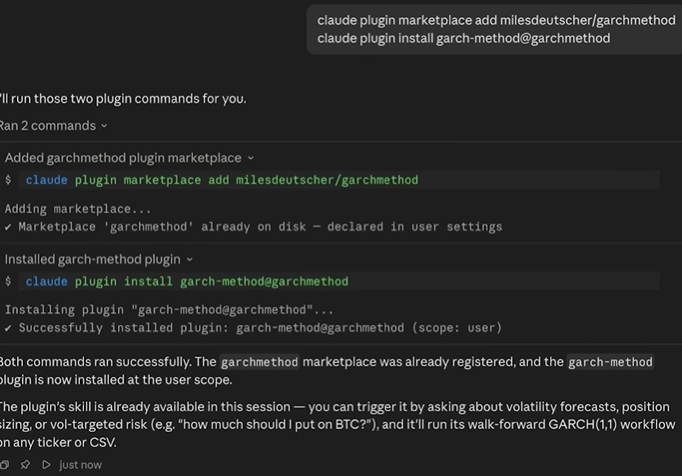The width and height of the screenshot is (682, 476).
Task: Click the already on disk output line
Action: (x=253, y=227)
